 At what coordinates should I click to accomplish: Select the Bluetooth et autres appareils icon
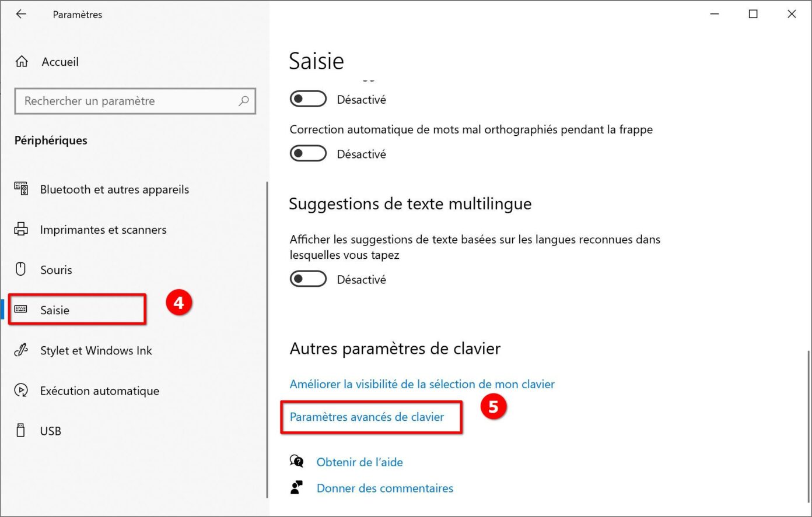(x=21, y=189)
